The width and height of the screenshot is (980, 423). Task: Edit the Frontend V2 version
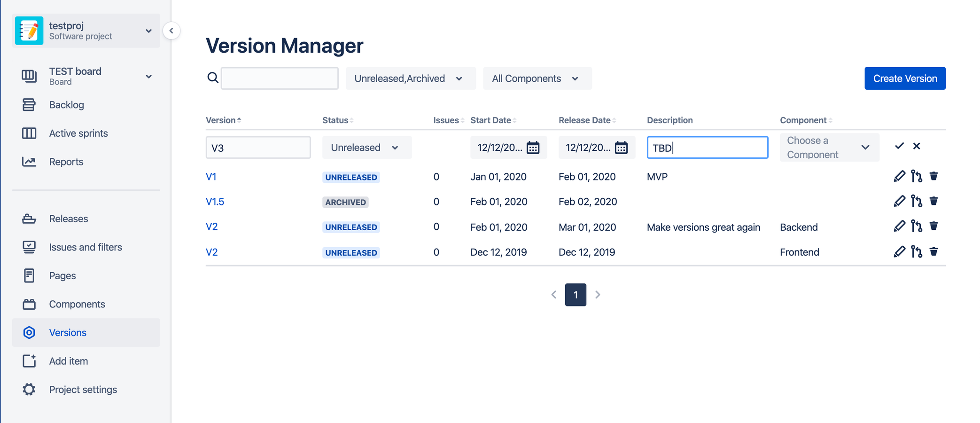tap(899, 251)
